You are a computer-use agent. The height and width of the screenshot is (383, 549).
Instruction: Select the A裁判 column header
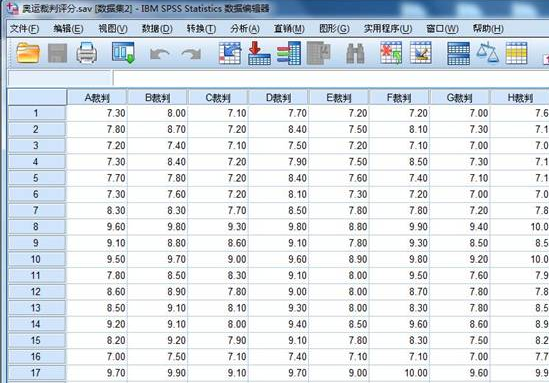point(97,97)
